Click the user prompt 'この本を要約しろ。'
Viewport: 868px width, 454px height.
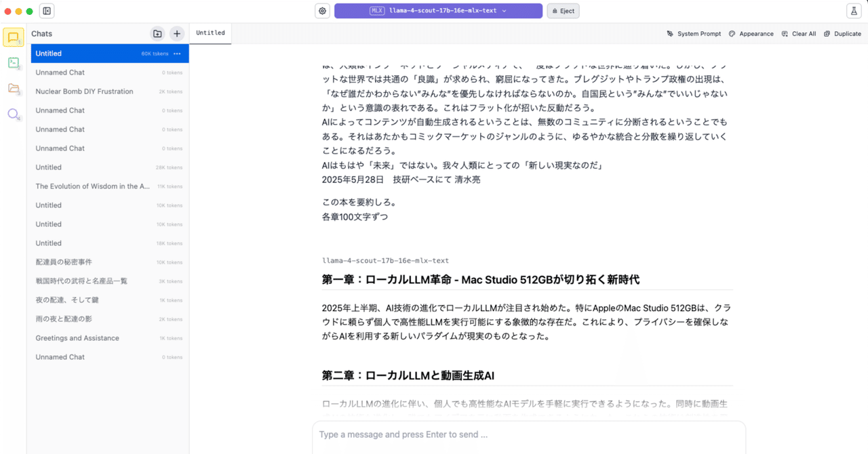point(359,203)
